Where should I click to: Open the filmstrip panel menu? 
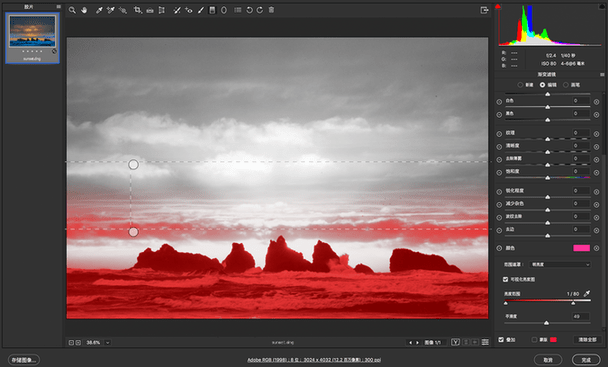[x=59, y=7]
